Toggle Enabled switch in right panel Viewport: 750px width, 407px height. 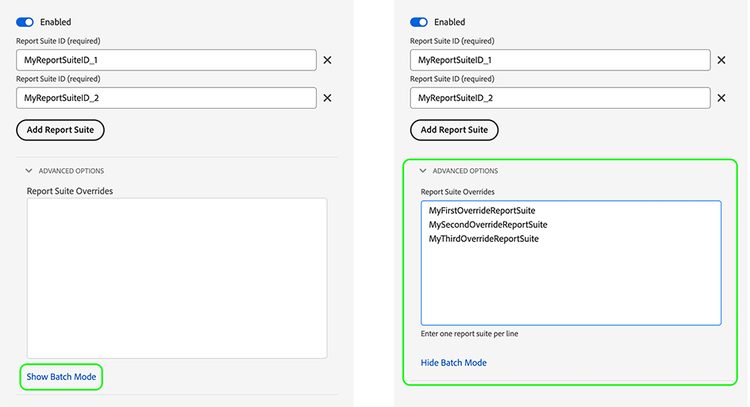[x=419, y=22]
